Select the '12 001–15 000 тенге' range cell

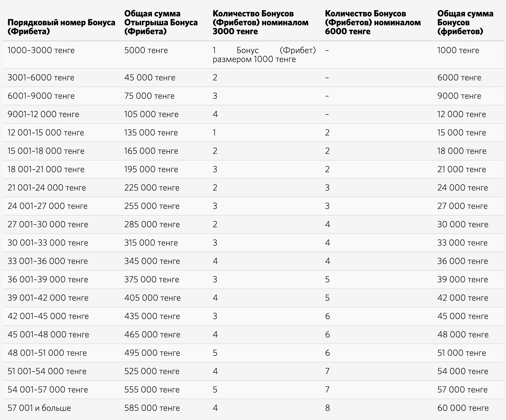coord(46,133)
